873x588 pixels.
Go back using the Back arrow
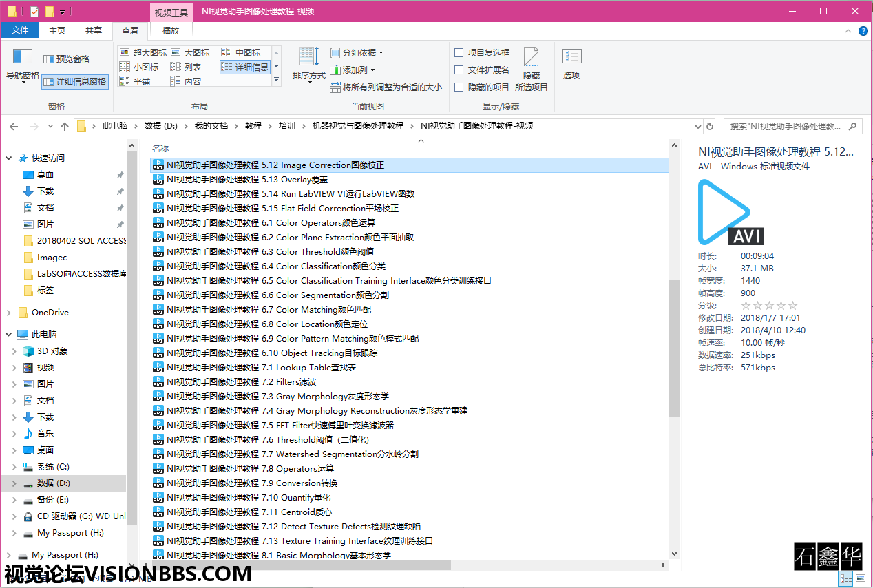[x=14, y=127]
